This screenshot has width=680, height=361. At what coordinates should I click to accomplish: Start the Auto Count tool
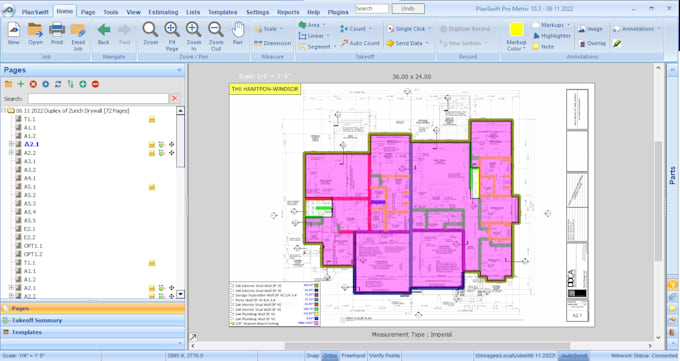coord(360,43)
